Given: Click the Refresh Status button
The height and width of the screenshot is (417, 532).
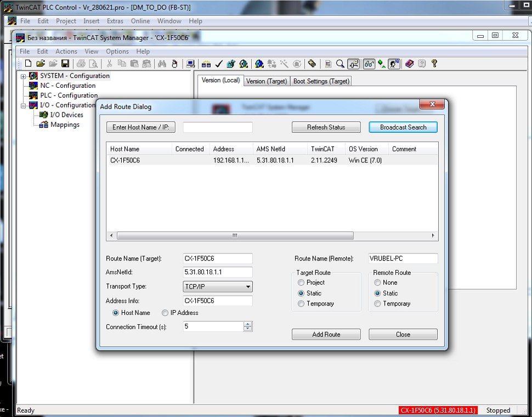Looking at the screenshot, I should click(326, 127).
